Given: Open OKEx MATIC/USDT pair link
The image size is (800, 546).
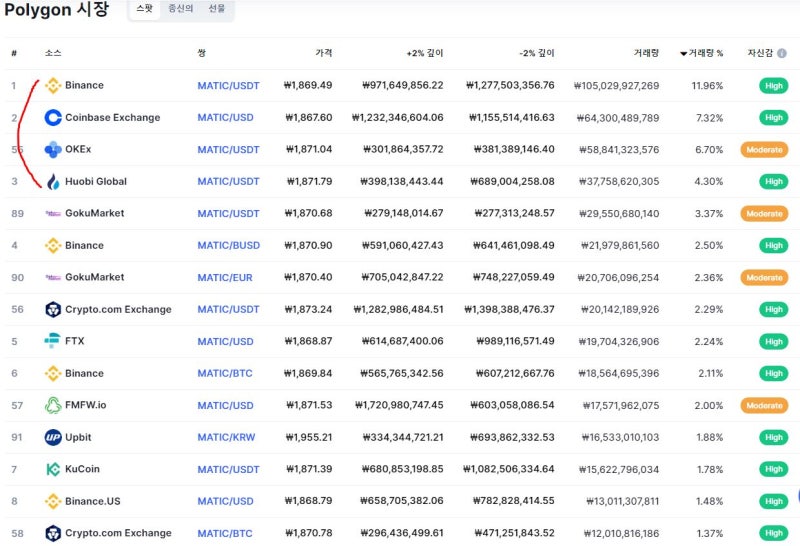Looking at the screenshot, I should 228,150.
